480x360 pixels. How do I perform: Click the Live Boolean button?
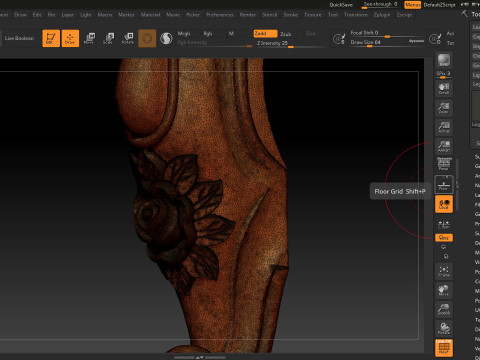(x=19, y=38)
